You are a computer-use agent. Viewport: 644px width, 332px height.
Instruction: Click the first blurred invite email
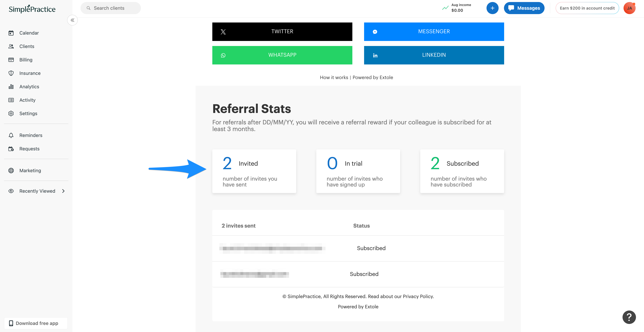pyautogui.click(x=272, y=248)
